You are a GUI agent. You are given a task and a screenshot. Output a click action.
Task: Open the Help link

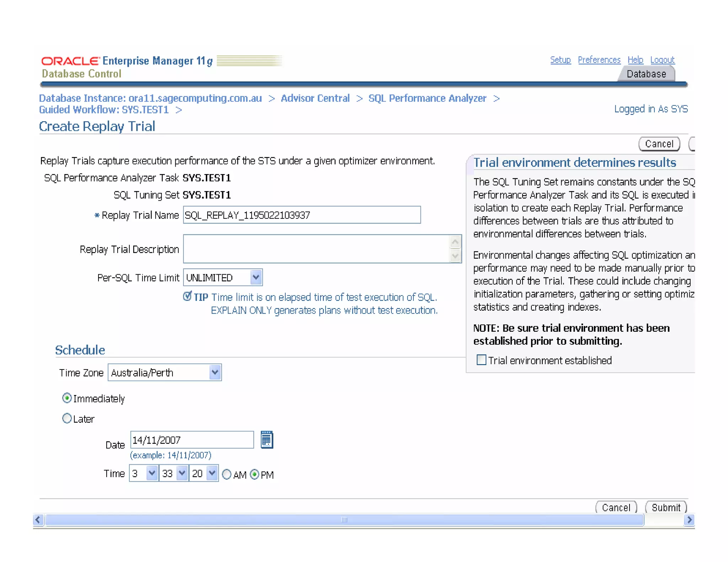pyautogui.click(x=635, y=60)
